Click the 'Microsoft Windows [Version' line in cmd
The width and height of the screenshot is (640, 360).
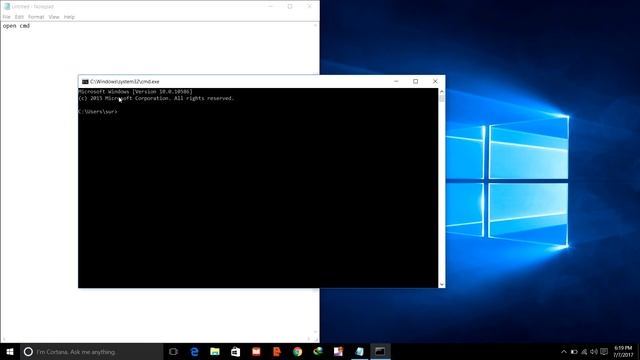click(136, 92)
